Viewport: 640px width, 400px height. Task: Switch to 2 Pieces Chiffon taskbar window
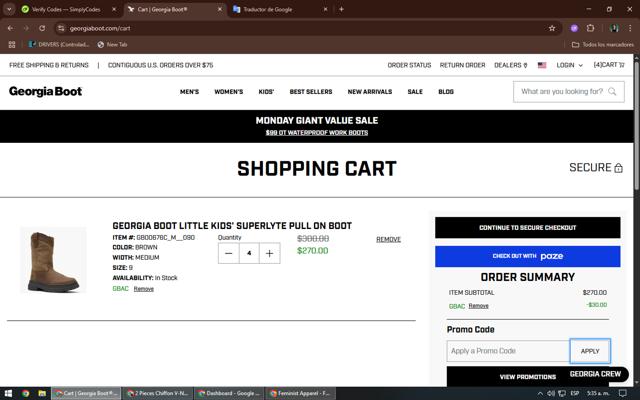pyautogui.click(x=158, y=393)
